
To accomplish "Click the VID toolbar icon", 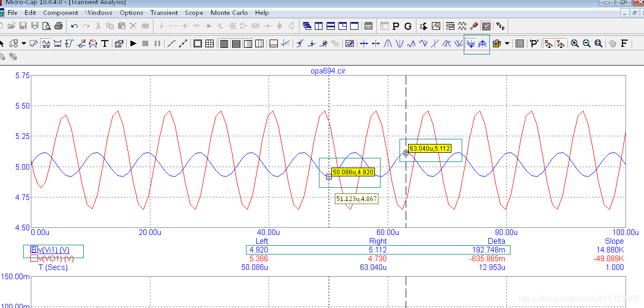I will pyautogui.click(x=500, y=26).
